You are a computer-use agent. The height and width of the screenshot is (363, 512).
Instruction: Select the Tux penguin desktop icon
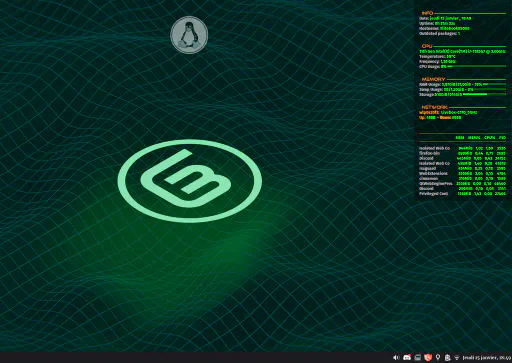tap(189, 35)
